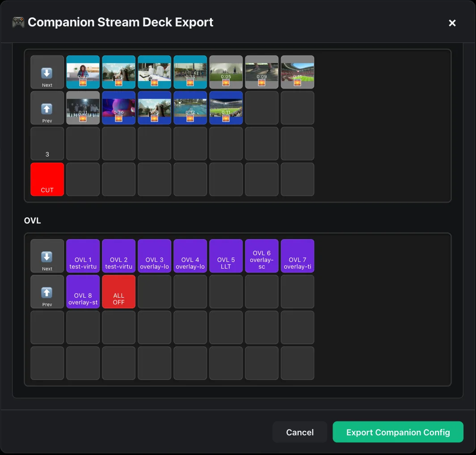476x455 pixels.
Task: Select the 0:32 woman-on-couch clip button
Action: pos(83,72)
